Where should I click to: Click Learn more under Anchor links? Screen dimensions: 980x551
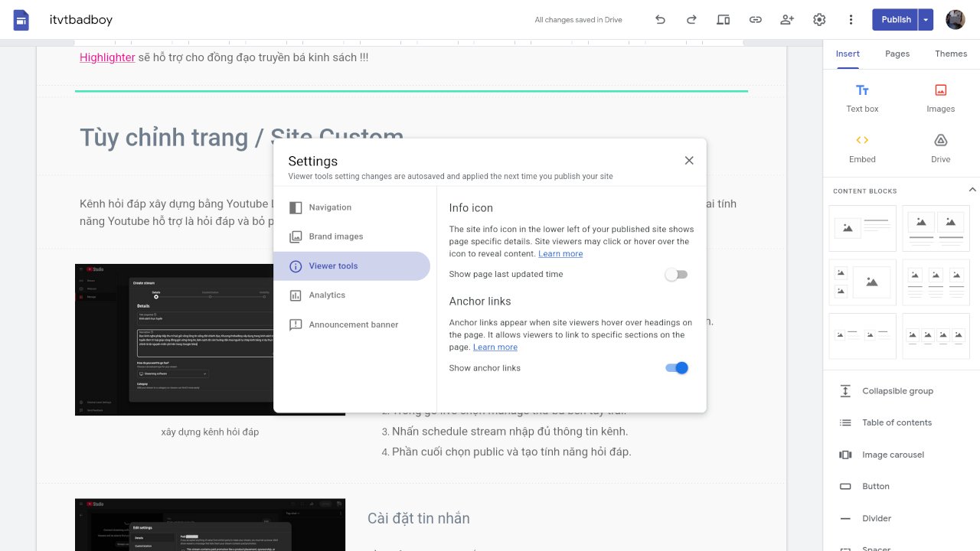[495, 347]
